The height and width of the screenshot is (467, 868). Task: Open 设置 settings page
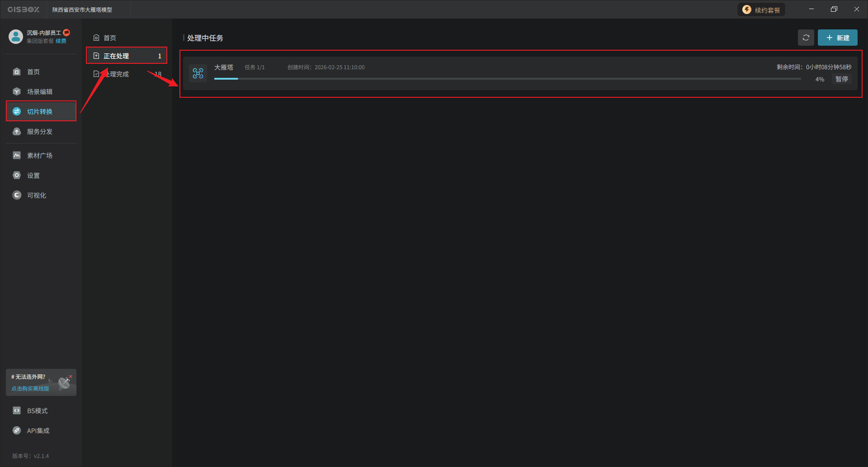pos(33,176)
